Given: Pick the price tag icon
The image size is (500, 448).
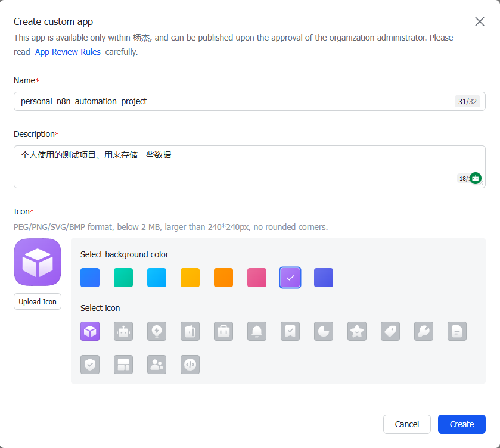Looking at the screenshot, I should point(390,331).
